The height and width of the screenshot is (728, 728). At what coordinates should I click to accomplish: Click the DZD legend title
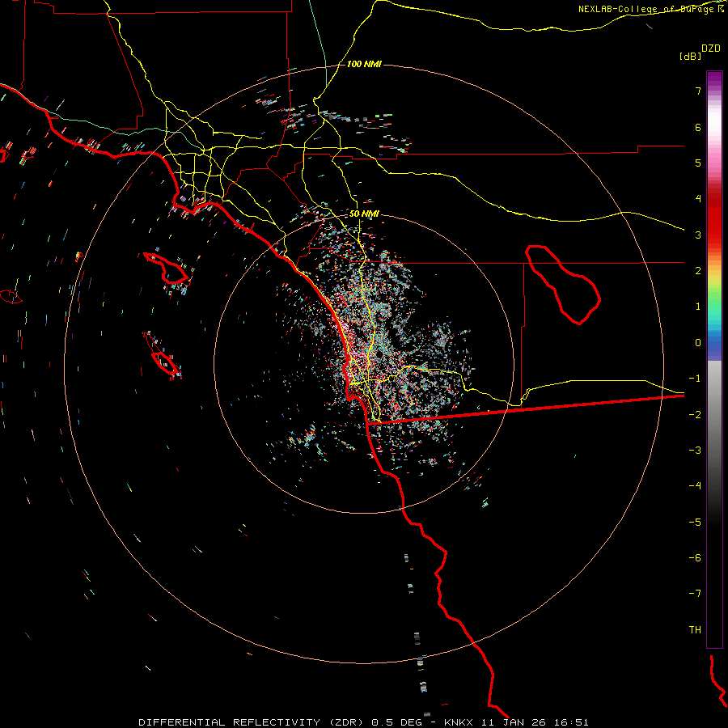coord(711,48)
